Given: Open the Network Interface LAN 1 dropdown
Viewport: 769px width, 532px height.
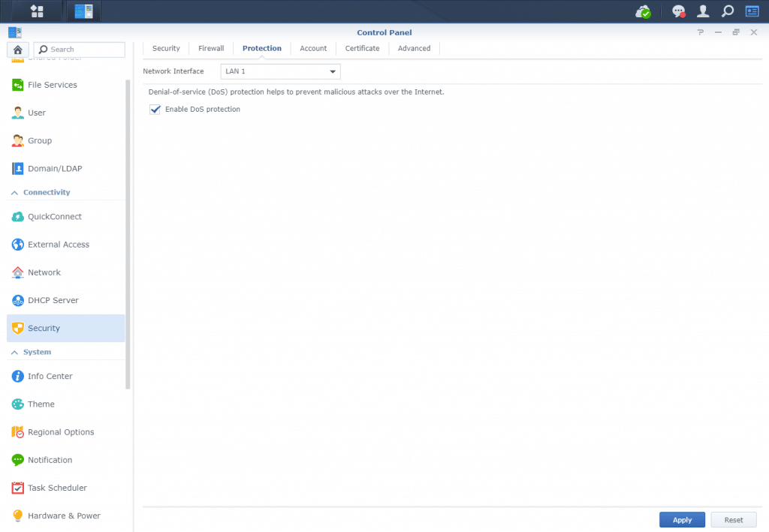Looking at the screenshot, I should click(x=332, y=71).
